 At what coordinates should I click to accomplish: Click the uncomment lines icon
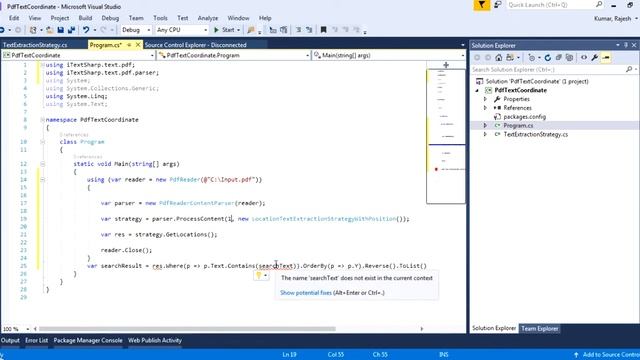pos(309,30)
